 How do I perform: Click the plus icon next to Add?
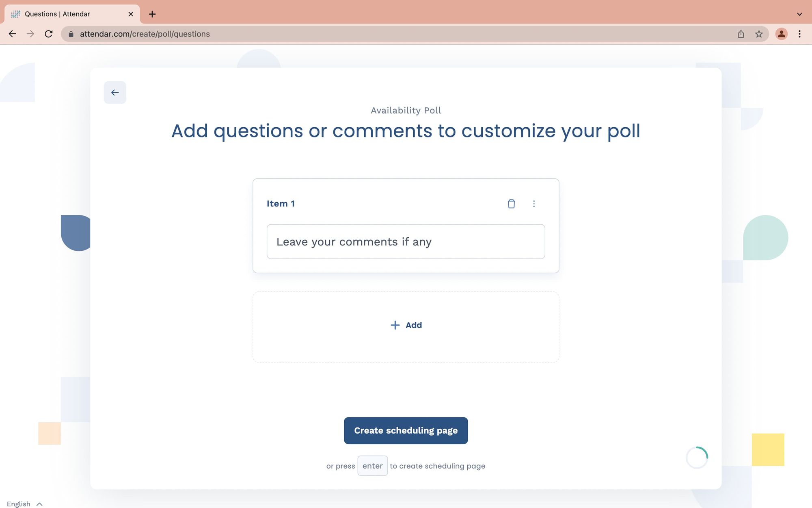coord(395,325)
